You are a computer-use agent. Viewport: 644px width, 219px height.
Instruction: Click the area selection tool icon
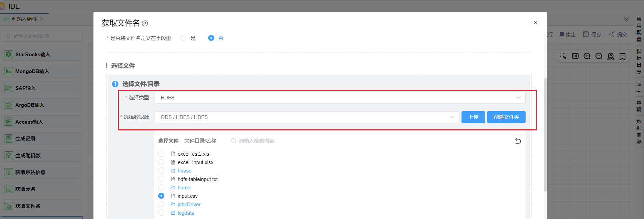563,56
